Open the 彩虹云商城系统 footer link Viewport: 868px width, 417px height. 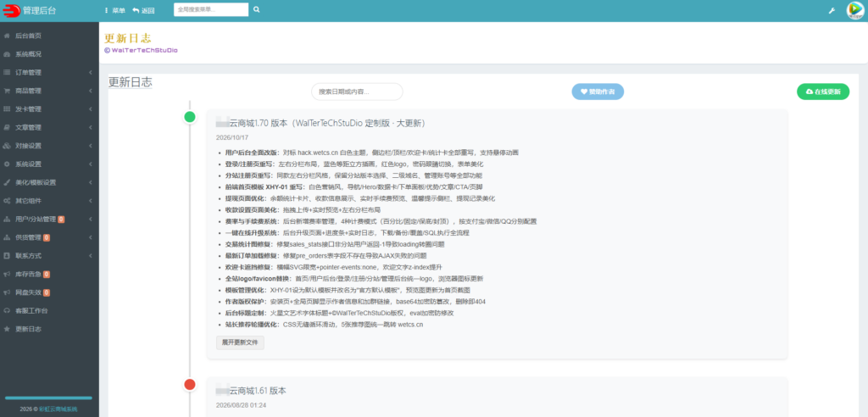click(58, 410)
